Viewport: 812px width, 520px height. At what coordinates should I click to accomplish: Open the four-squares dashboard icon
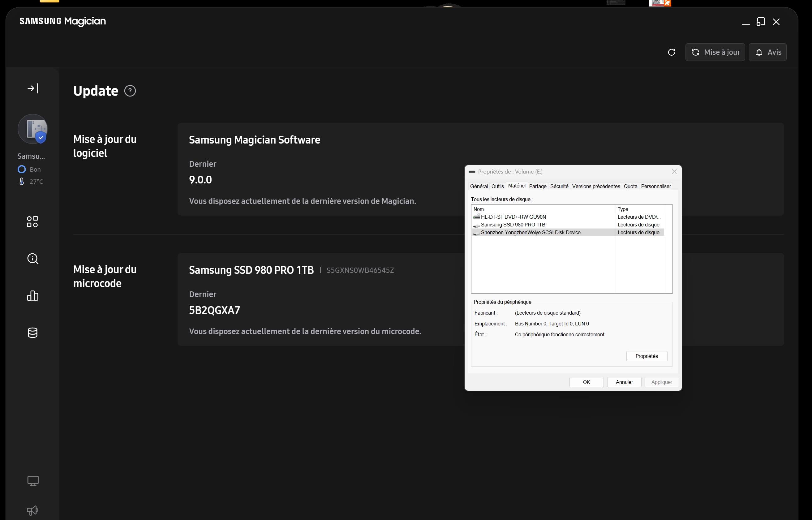coord(32,221)
